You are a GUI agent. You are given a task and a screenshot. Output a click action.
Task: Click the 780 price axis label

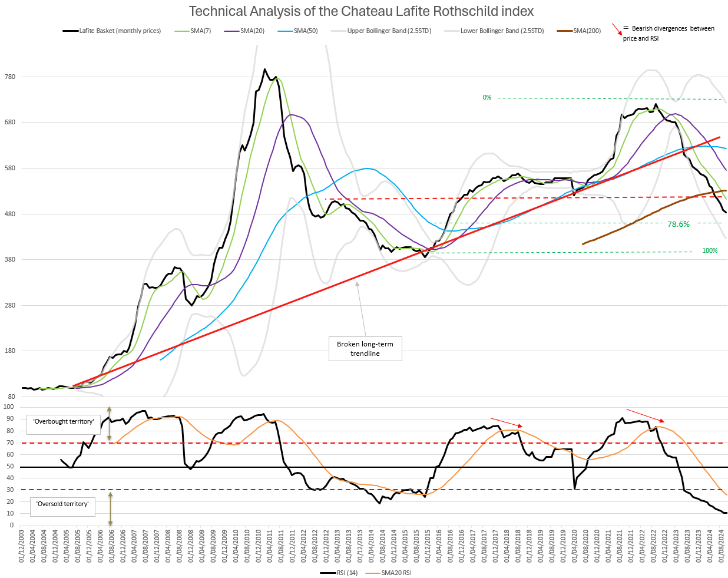click(x=9, y=77)
